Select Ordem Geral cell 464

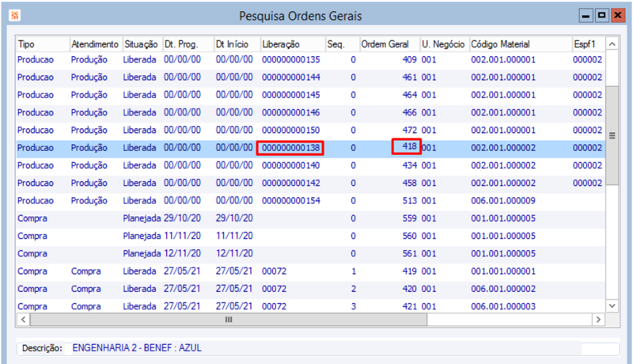click(x=409, y=95)
